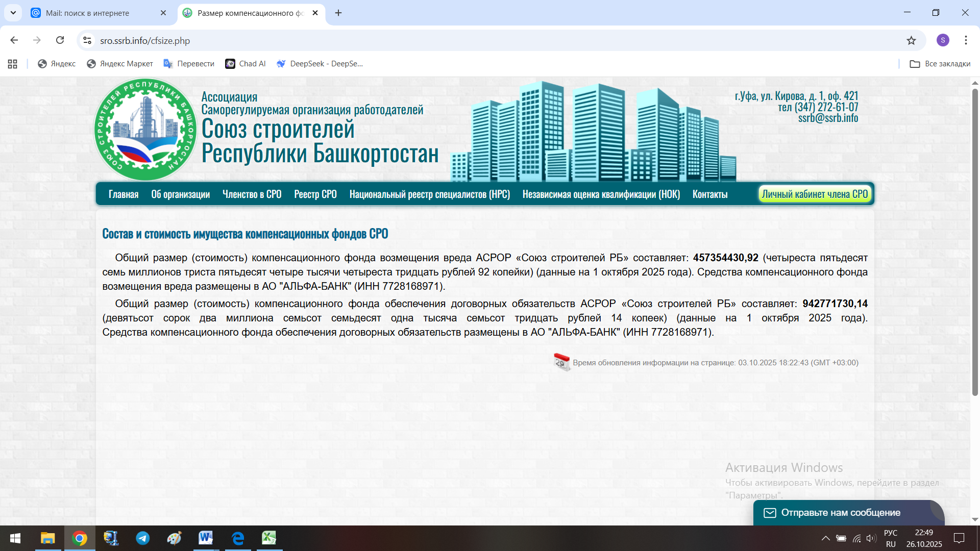
Task: Open the Chrome apps grid icon
Action: pyautogui.click(x=13, y=64)
